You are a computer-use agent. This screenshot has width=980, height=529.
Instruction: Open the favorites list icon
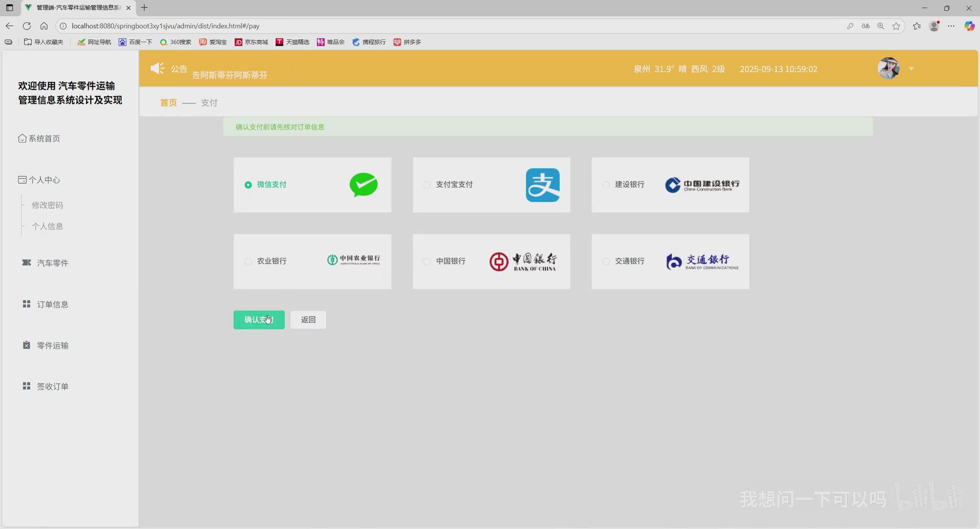coord(917,26)
